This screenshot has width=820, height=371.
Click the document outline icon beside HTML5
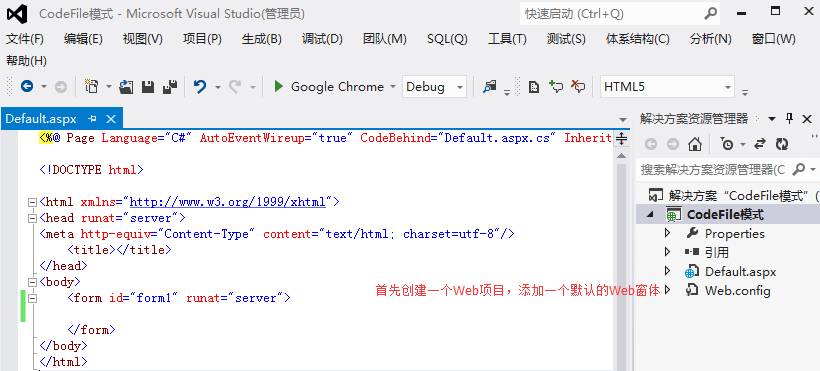tap(533, 87)
